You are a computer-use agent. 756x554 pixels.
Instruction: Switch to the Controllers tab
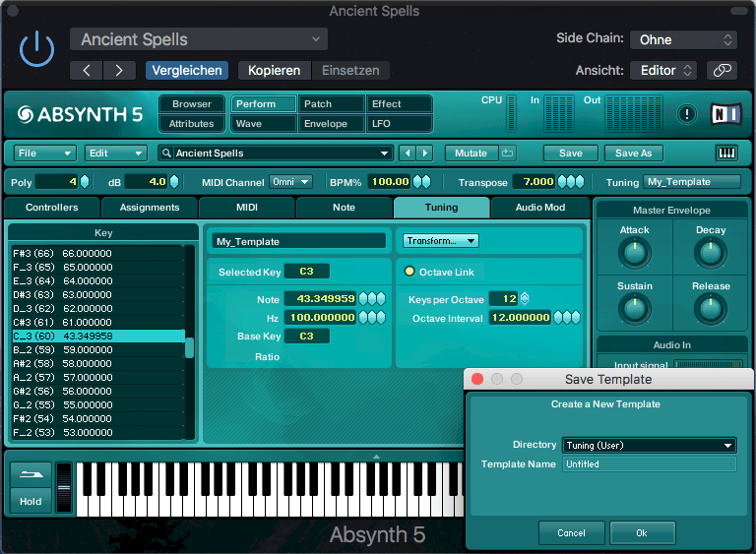(x=51, y=208)
